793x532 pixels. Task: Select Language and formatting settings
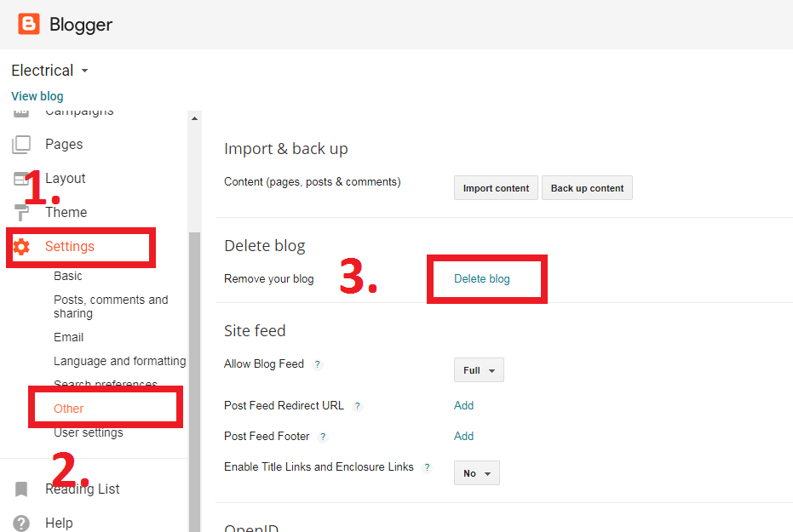120,361
